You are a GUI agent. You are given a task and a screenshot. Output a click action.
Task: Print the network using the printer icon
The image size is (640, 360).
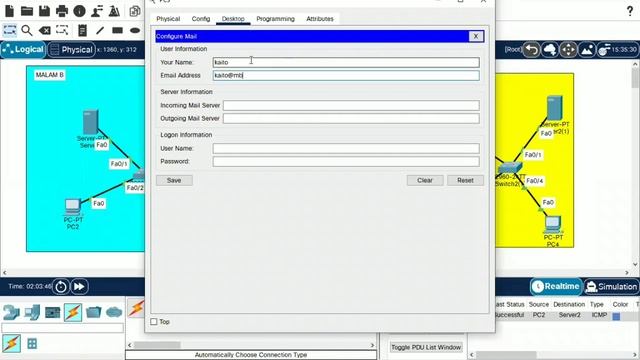[x=62, y=11]
